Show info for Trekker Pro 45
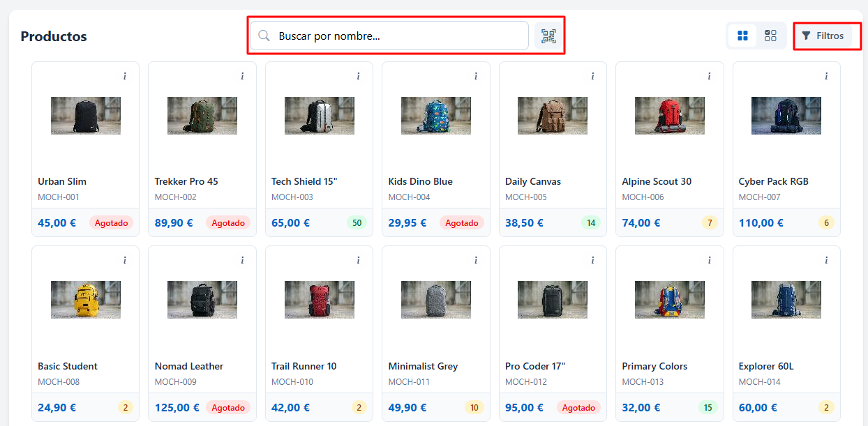The height and width of the screenshot is (426, 868). 242,77
